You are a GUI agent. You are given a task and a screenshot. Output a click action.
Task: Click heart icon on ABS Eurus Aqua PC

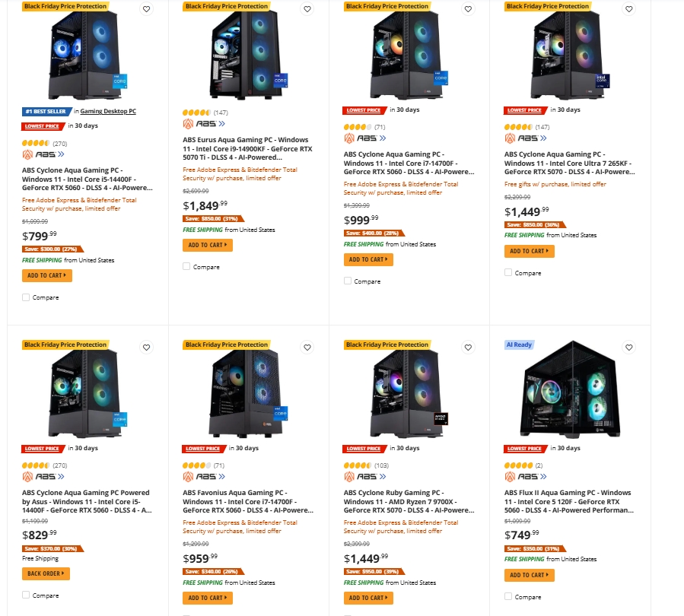click(307, 9)
